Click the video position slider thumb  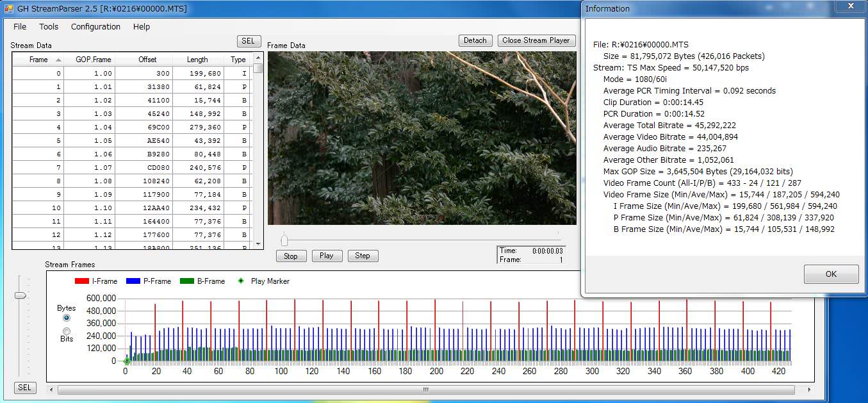point(284,240)
